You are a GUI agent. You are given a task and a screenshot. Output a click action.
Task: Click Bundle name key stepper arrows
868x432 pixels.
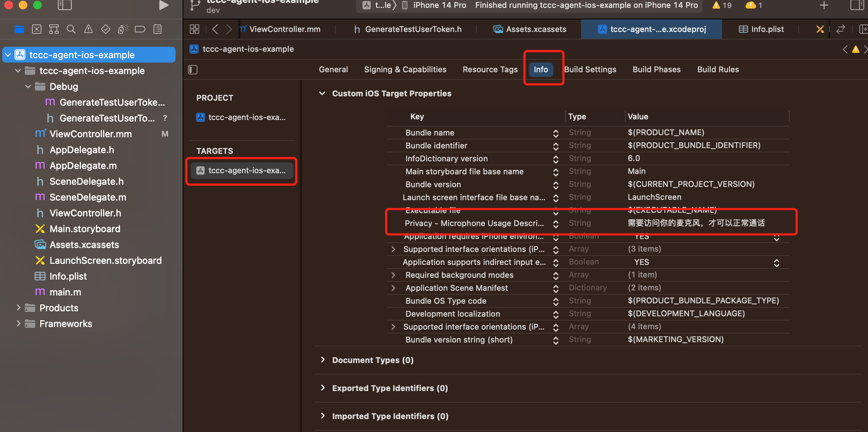[x=556, y=133]
